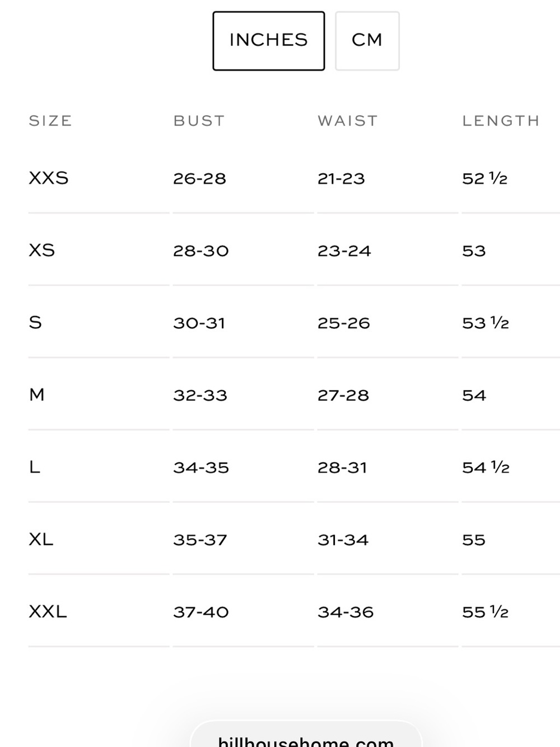
Task: Click the 37-40 bust measurement
Action: [x=201, y=613]
